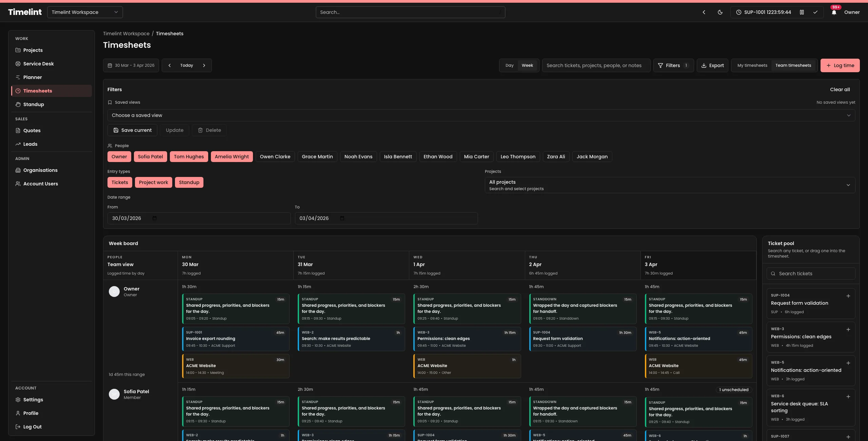Click search tickets, projects, people field
Image resolution: width=868 pixels, height=441 pixels.
tap(596, 65)
